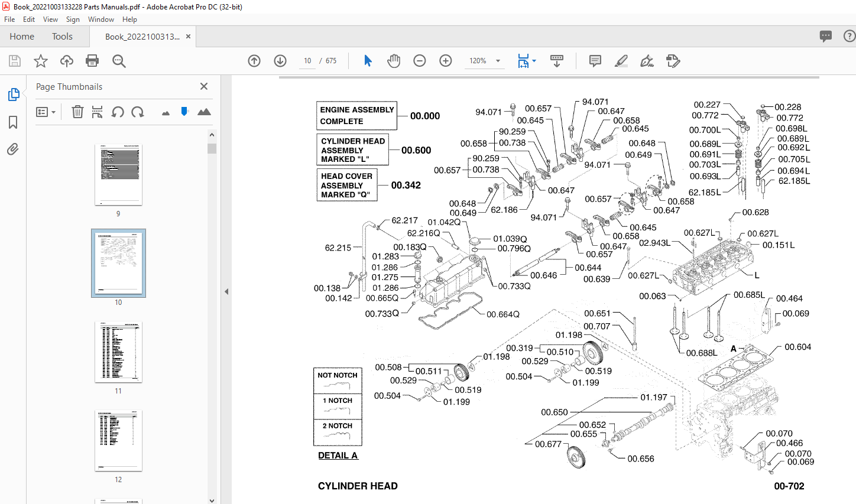The height and width of the screenshot is (504, 856).
Task: Expand the fit page dropdown arrow
Action: 534,61
